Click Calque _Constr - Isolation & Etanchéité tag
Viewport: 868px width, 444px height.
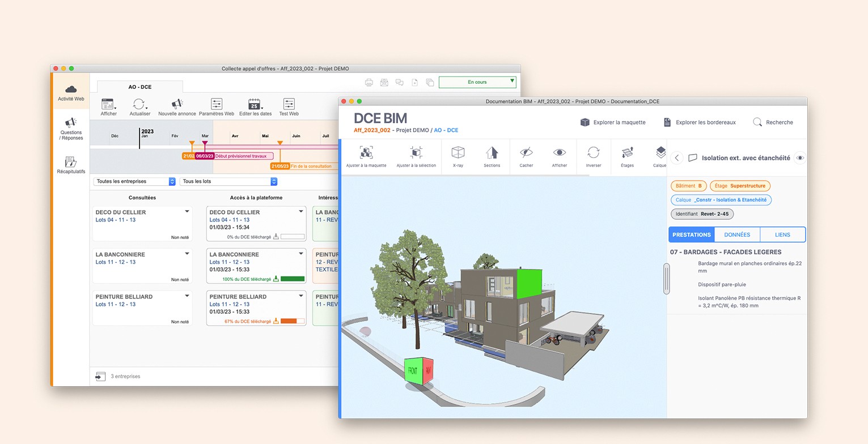pyautogui.click(x=721, y=200)
